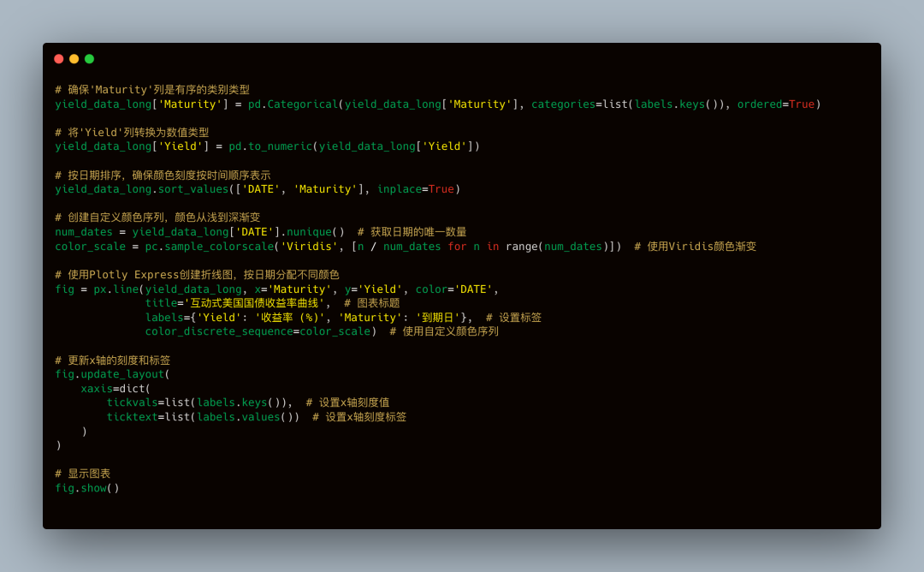Click 'ticktext' argument name

pyautogui.click(x=132, y=417)
